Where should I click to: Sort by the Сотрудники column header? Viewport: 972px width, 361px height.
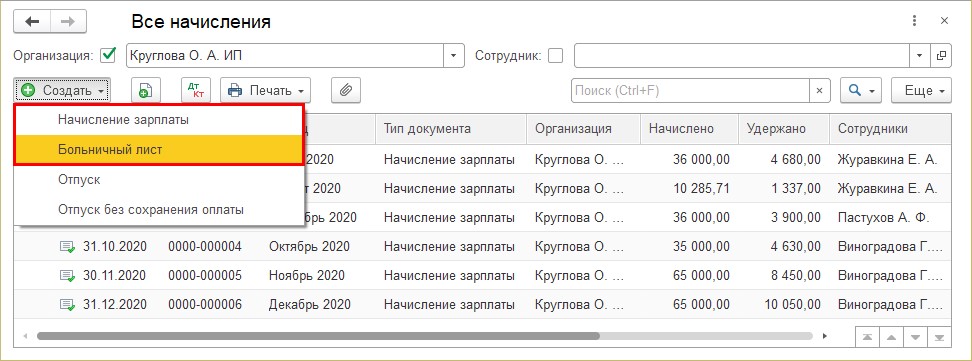coord(890,129)
